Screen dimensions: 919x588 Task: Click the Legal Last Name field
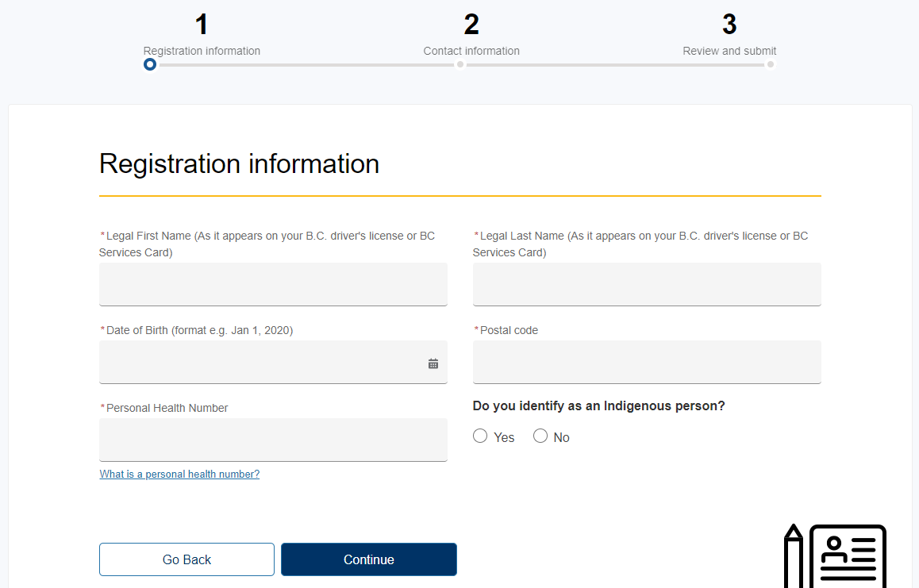coord(647,284)
